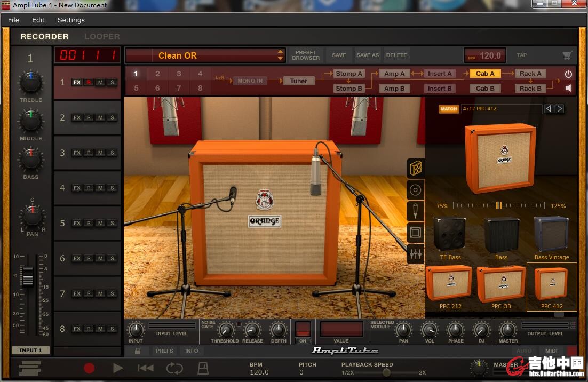Select the PPC 212 cabinet thumbnail
This screenshot has width=588, height=382.
click(x=450, y=286)
